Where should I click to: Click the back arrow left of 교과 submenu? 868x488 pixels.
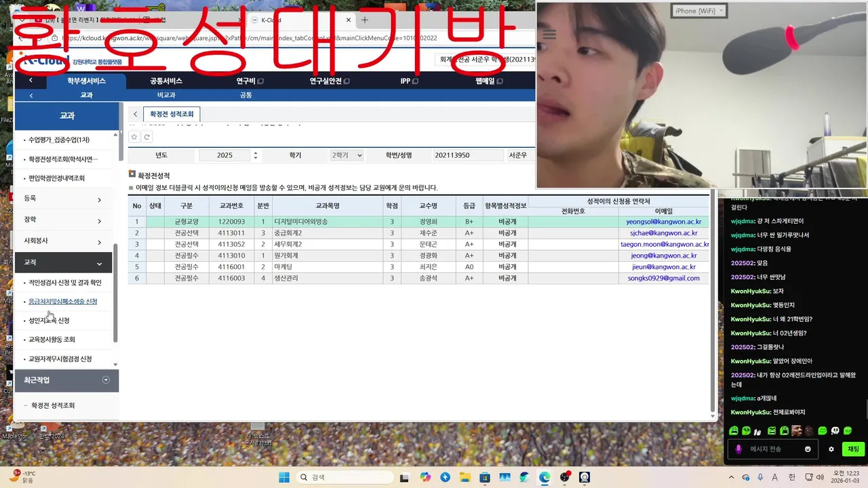[31, 96]
